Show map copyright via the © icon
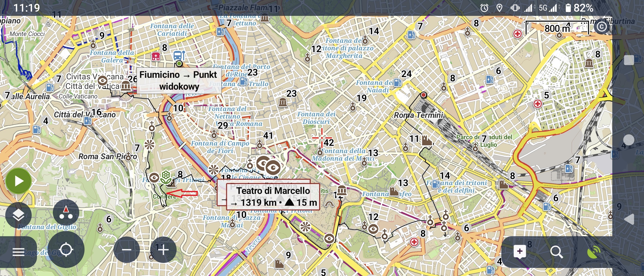This screenshot has height=276, width=644. point(602,26)
